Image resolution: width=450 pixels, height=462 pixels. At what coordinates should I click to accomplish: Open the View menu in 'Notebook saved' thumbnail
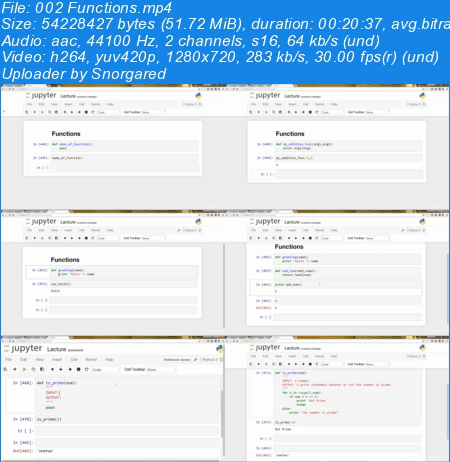tap(40, 360)
